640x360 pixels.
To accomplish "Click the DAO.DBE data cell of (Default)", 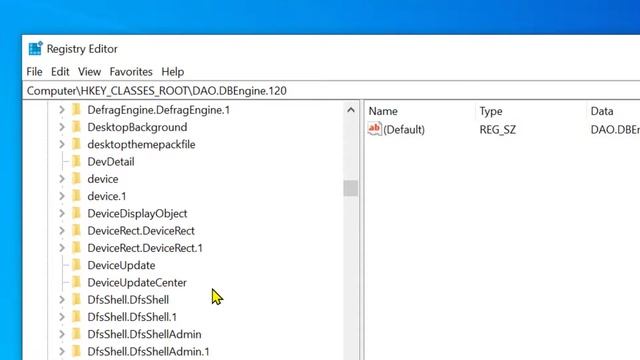I will pyautogui.click(x=615, y=129).
